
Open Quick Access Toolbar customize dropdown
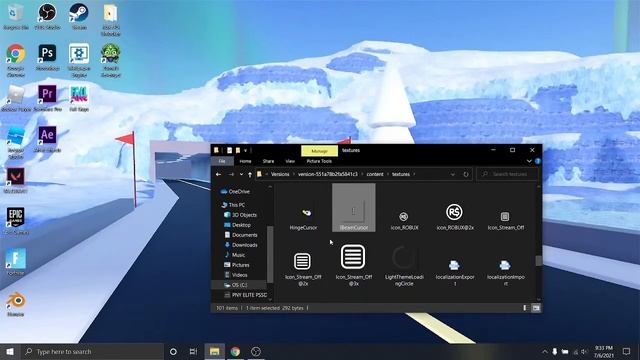(245, 151)
